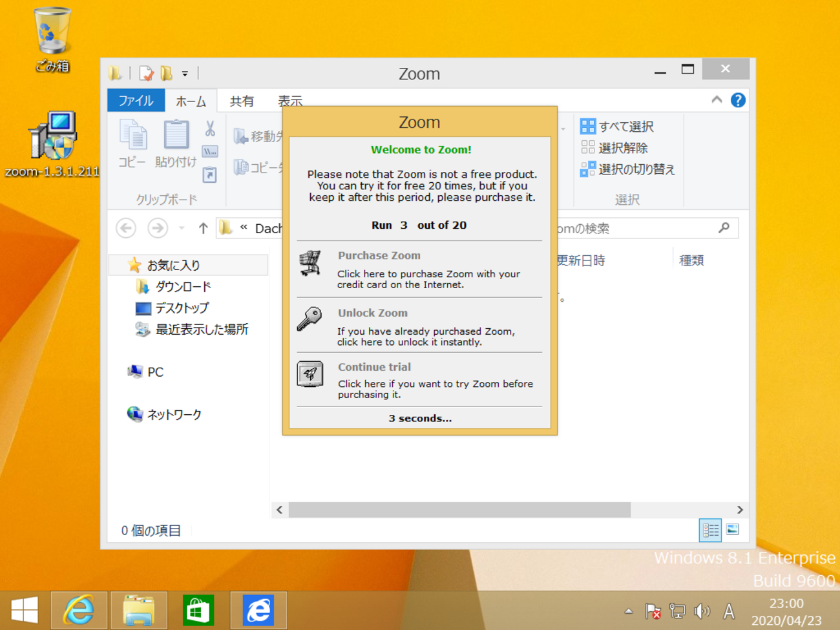Click the Purchase Zoom link
Viewport: 840px width, 630px height.
(379, 255)
